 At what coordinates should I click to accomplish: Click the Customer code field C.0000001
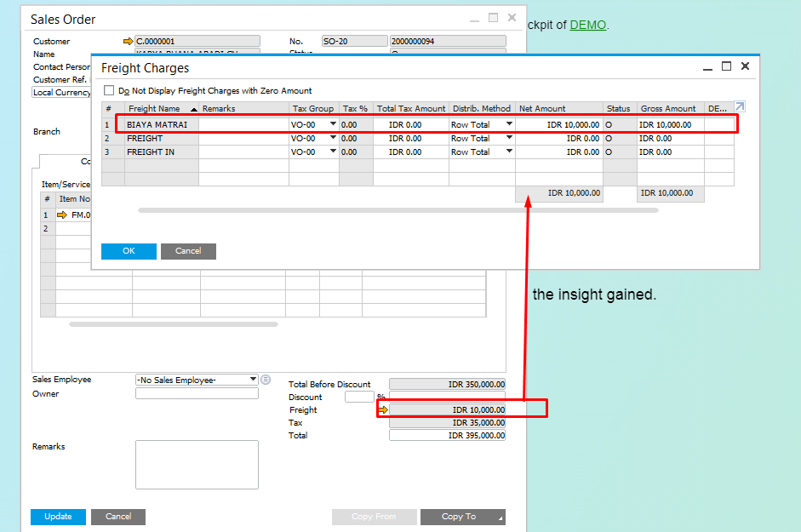coord(197,42)
